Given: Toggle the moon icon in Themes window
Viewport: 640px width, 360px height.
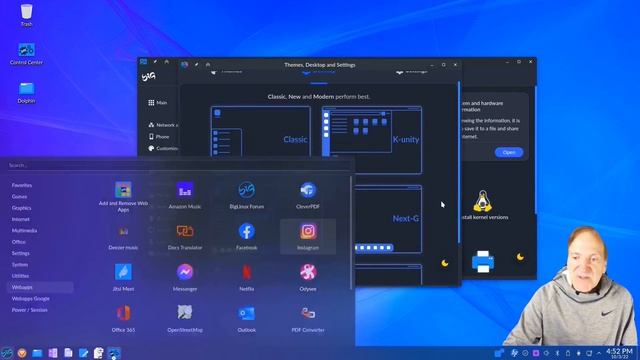Looking at the screenshot, I should pos(445,263).
